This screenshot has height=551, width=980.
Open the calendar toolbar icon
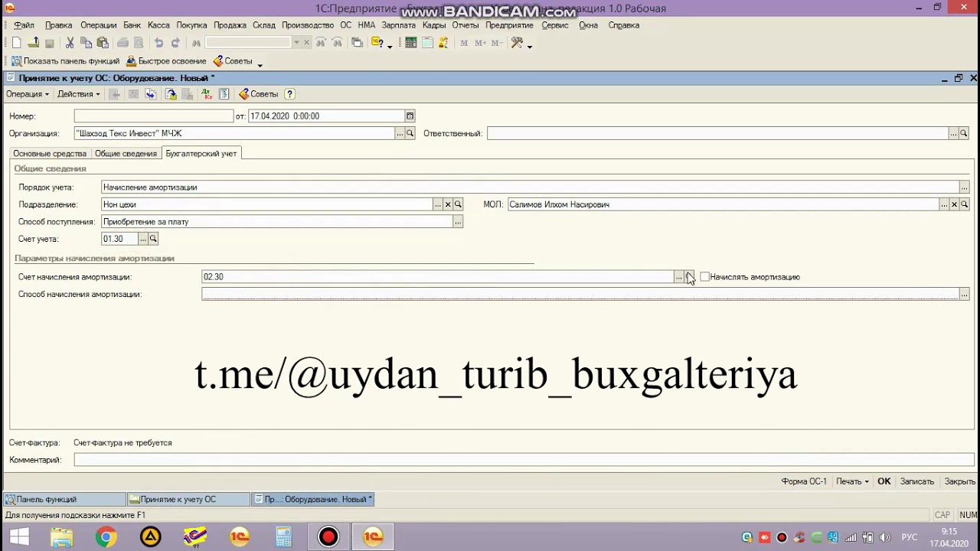click(x=427, y=43)
